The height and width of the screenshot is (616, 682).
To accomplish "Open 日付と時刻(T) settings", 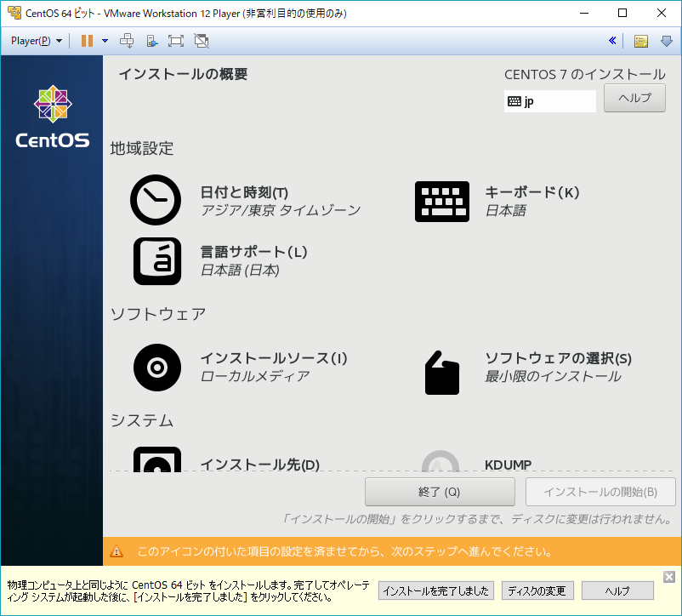I will (244, 192).
